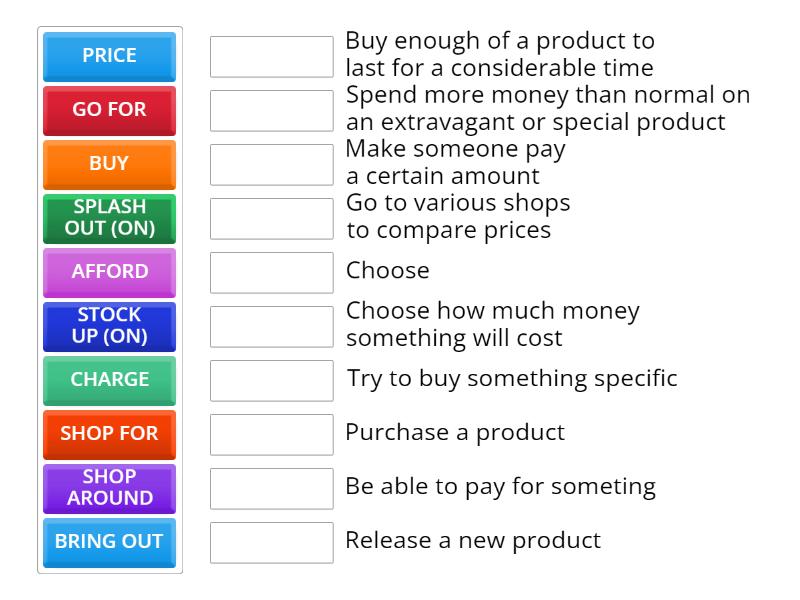
Task: Click the CHARGE word tile
Action: 108,381
